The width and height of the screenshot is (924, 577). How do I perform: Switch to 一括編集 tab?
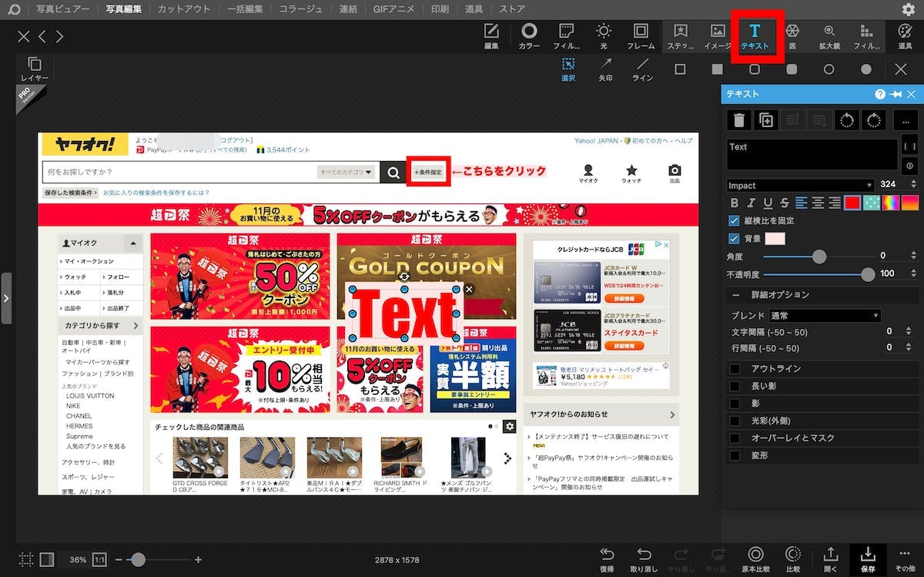coord(245,10)
